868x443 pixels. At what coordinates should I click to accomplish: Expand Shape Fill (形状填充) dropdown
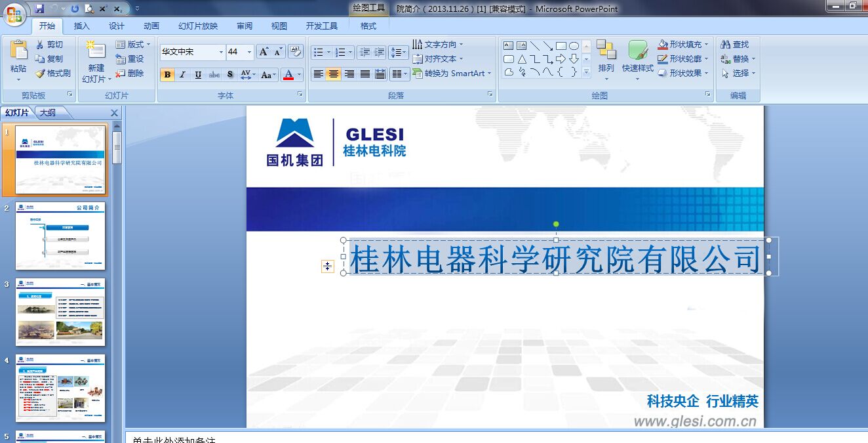[707, 45]
